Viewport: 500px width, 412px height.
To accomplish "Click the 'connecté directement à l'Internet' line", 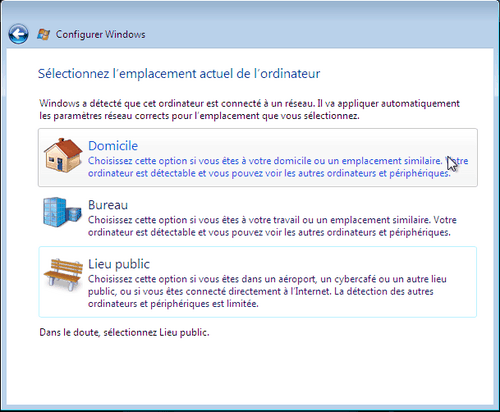I will coord(261,291).
